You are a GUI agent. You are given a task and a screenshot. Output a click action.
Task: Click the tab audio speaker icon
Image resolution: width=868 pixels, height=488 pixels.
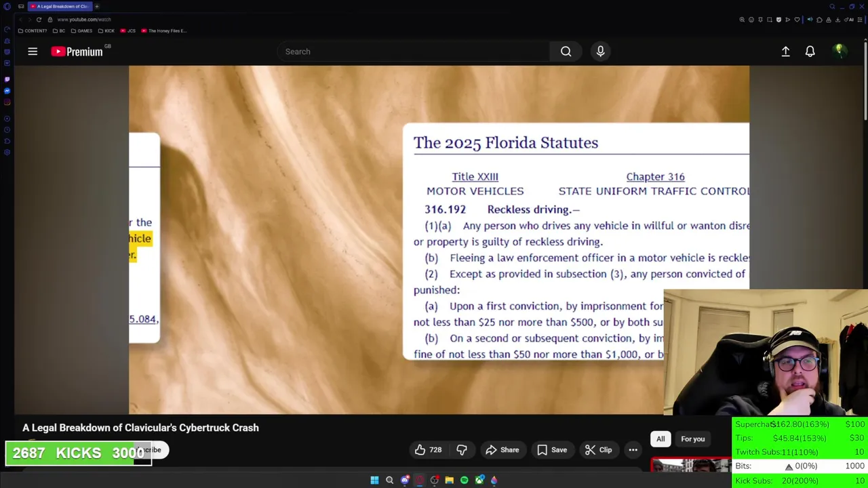point(810,20)
